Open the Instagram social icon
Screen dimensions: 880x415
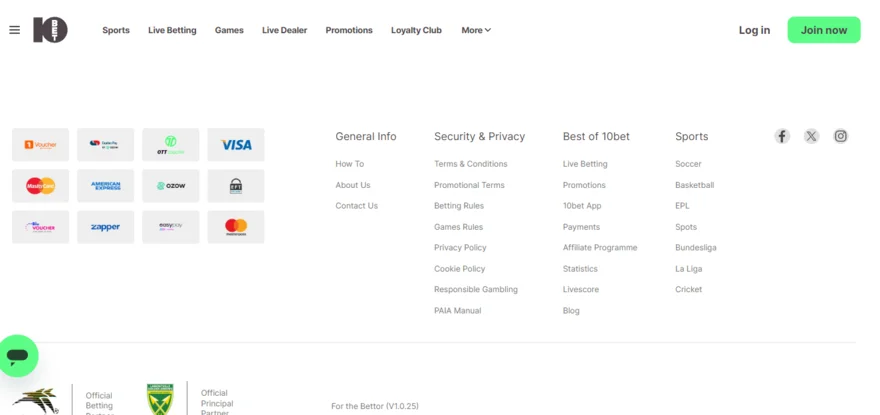[840, 136]
